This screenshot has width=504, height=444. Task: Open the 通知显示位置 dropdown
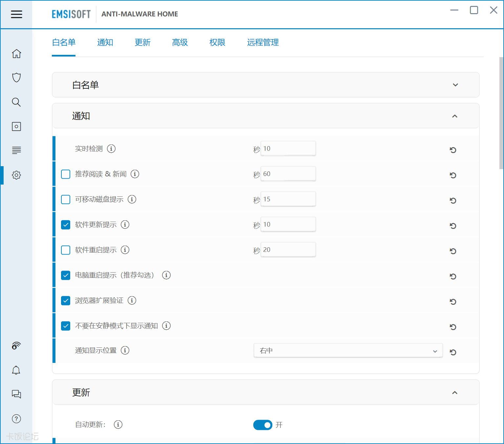tap(348, 351)
